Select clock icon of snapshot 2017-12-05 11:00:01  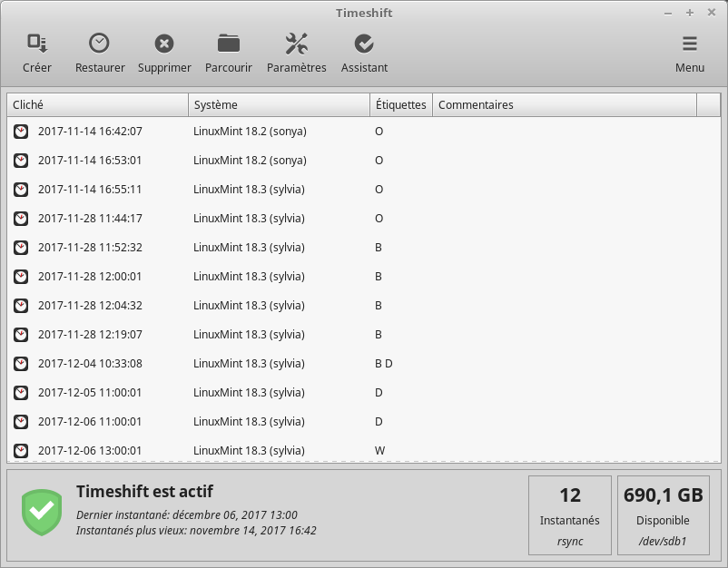[x=21, y=393]
